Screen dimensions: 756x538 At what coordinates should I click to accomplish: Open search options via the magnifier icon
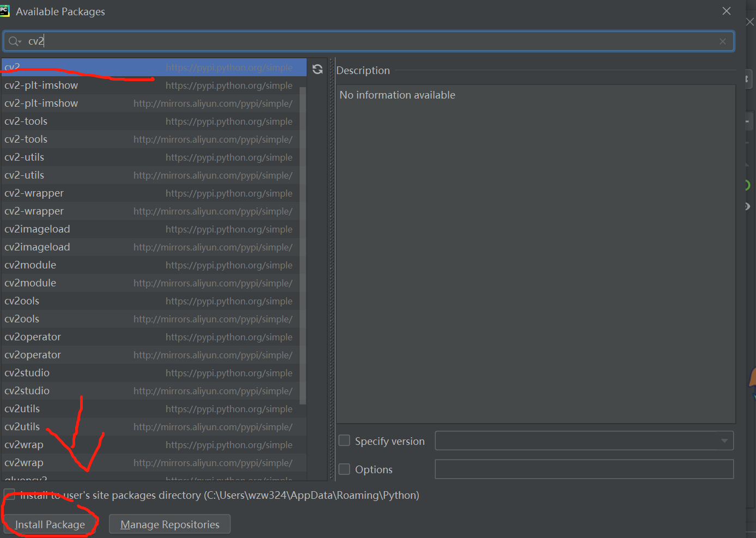coord(15,41)
